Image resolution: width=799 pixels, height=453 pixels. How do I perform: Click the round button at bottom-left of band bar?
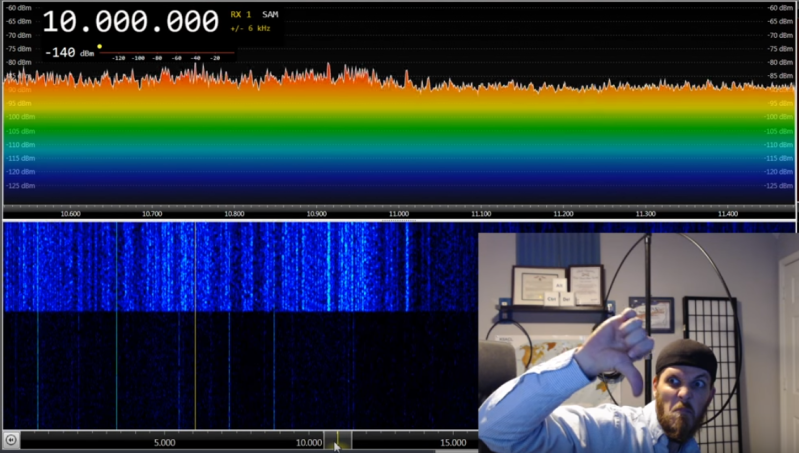point(10,439)
